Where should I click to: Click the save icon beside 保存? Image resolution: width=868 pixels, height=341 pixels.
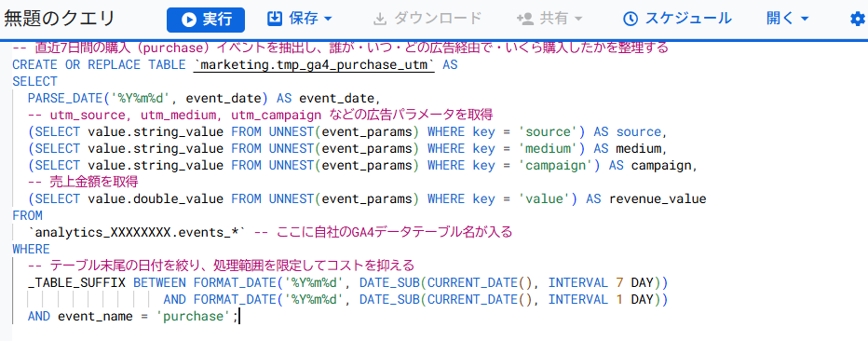pyautogui.click(x=275, y=19)
